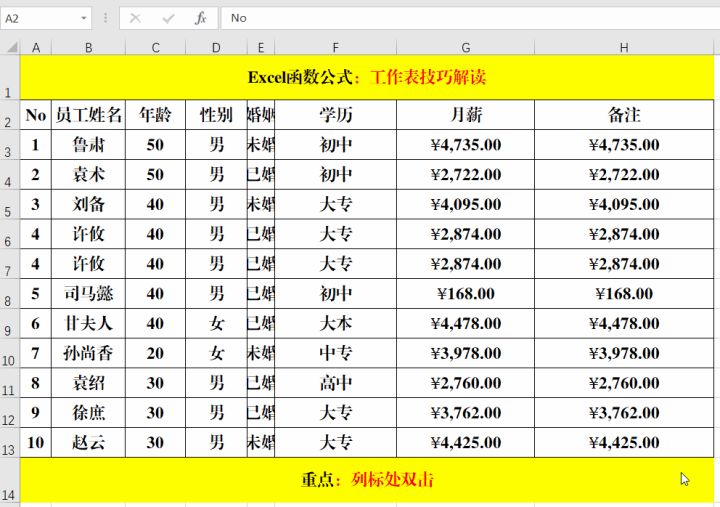
Task: Select row 14 header
Action: (x=10, y=480)
